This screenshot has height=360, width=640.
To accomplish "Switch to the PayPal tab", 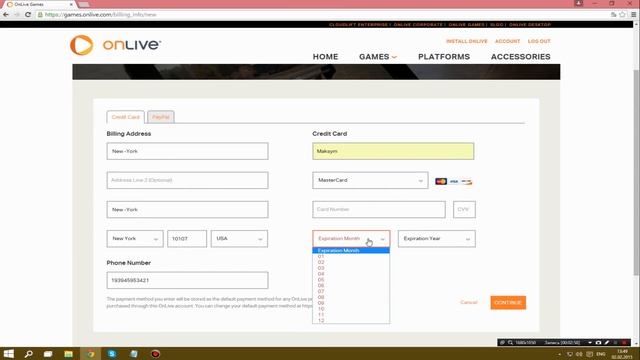I will point(161,117).
